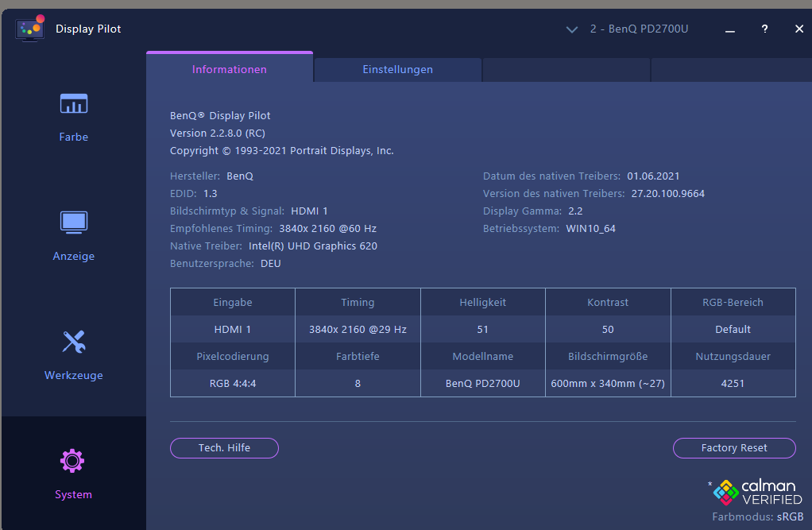This screenshot has width=812, height=530.
Task: Click the Kontrast value 50
Action: coord(608,330)
